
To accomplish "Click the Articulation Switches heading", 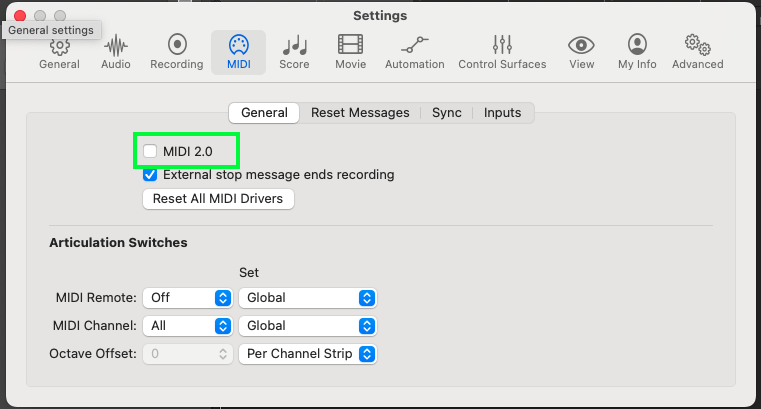I will click(118, 243).
